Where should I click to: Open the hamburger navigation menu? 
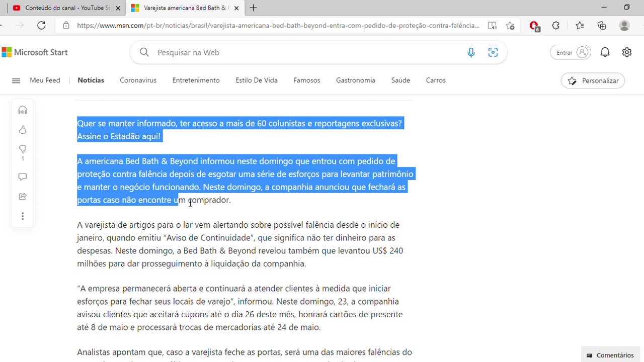[x=16, y=80]
